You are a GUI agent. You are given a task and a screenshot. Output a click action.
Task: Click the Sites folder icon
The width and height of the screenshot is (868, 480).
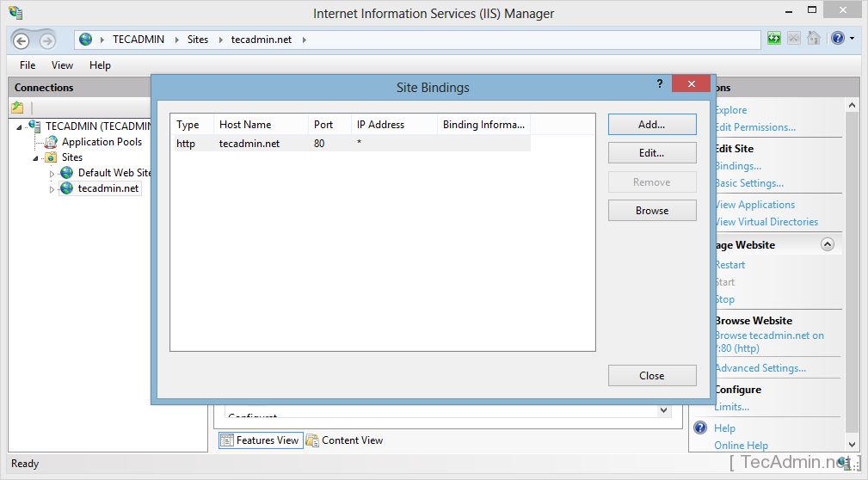click(x=51, y=157)
